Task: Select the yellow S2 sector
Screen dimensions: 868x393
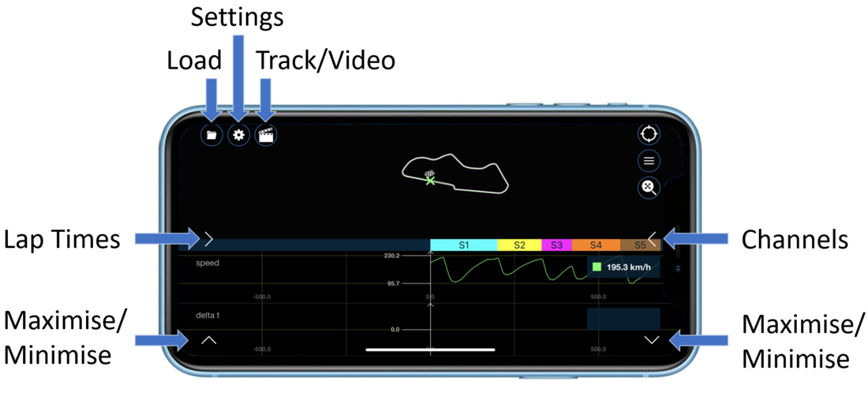Action: pos(519,245)
